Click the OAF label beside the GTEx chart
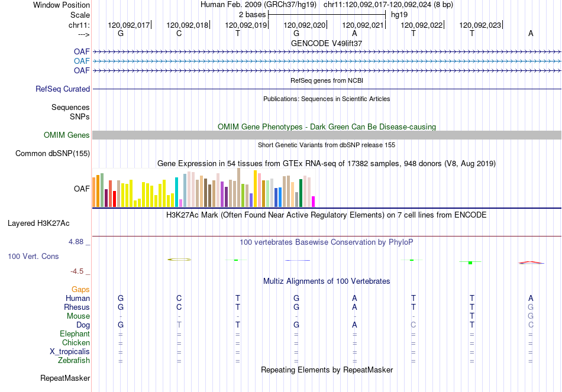Viewport: 562px width, 392px height. [x=82, y=189]
